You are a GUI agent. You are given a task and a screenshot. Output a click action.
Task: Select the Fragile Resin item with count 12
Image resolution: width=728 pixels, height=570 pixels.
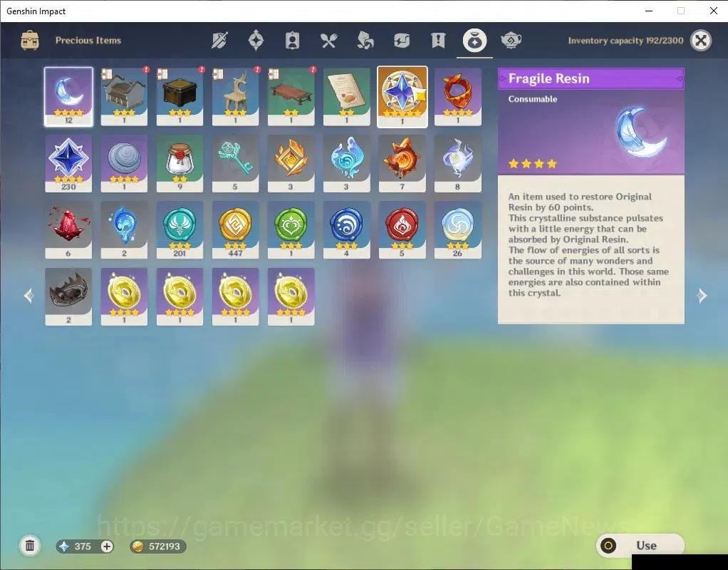click(68, 97)
